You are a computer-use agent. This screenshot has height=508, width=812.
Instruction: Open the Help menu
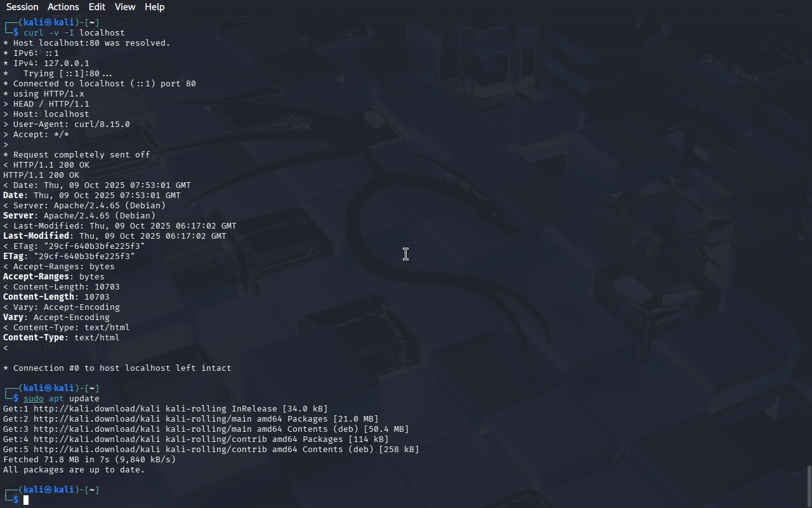click(155, 7)
